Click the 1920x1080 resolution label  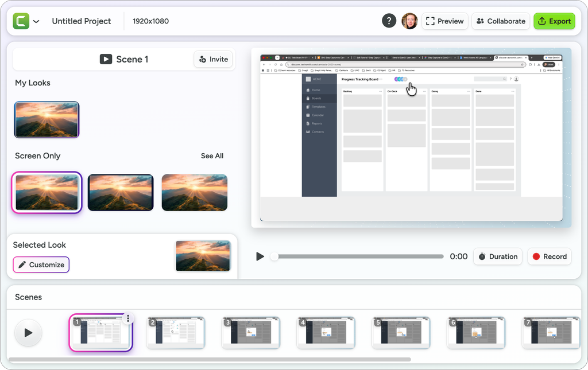(151, 21)
